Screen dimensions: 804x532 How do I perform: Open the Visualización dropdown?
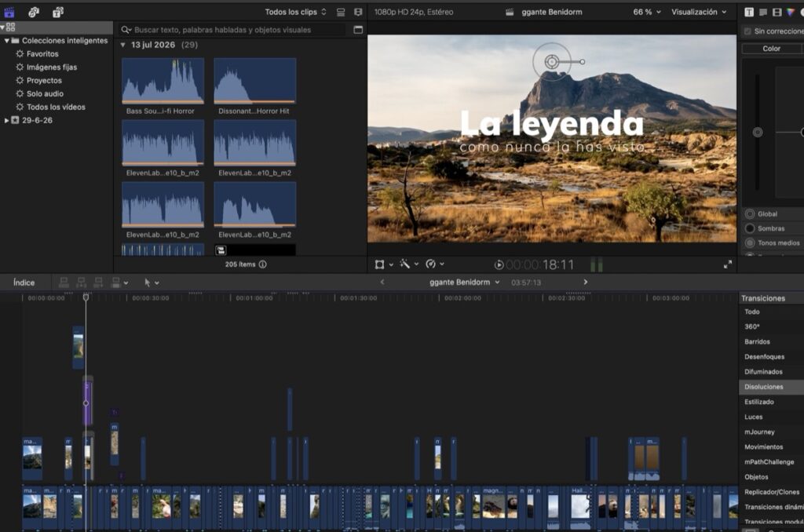click(699, 12)
